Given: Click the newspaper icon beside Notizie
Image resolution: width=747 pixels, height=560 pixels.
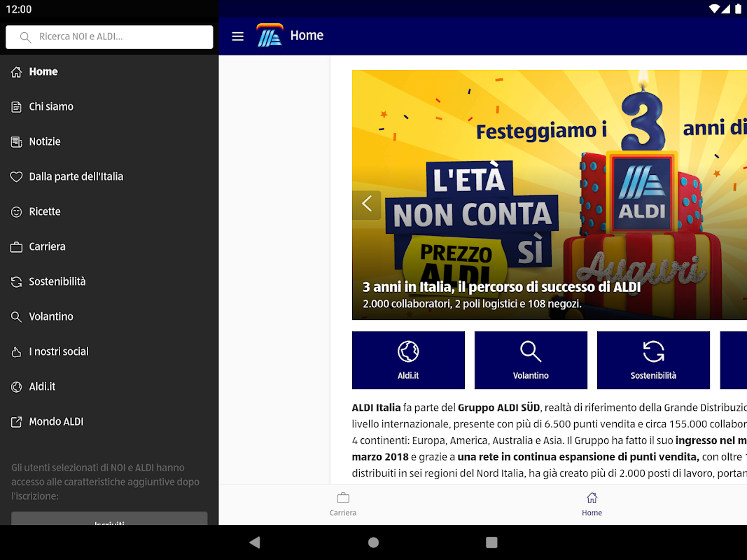Looking at the screenshot, I should tap(16, 142).
